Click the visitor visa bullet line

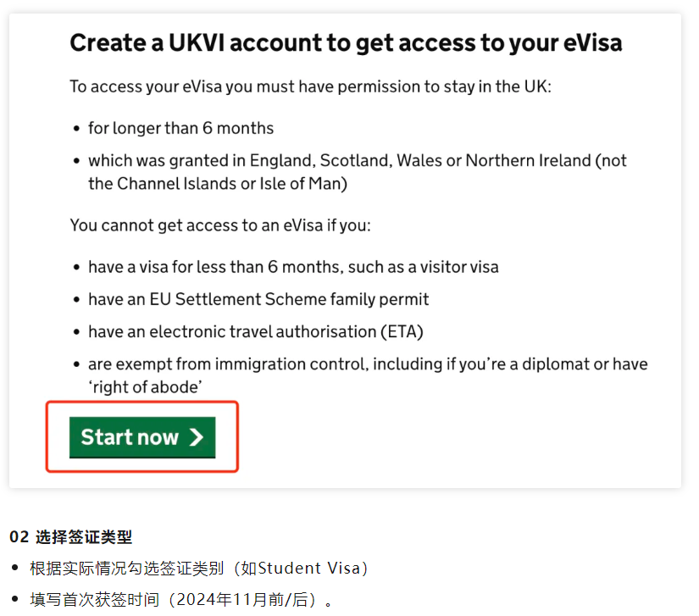coord(293,267)
